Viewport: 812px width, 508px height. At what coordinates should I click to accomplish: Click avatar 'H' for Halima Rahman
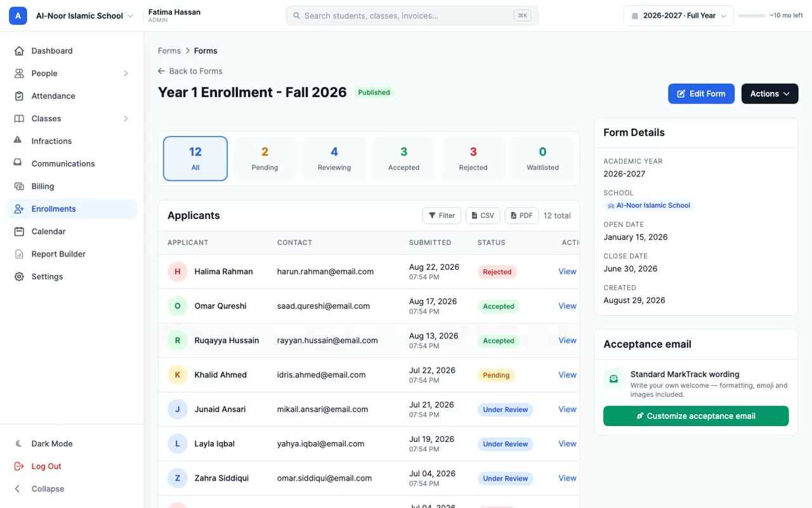coord(178,272)
